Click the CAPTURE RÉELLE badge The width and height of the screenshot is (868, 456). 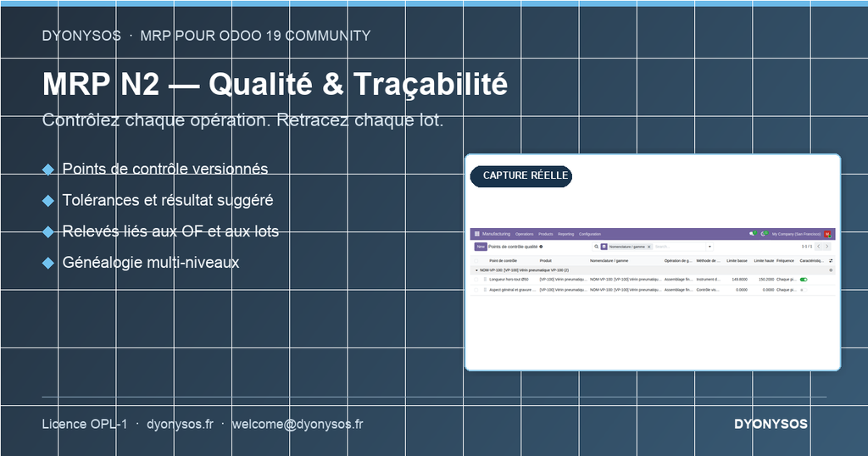(521, 176)
